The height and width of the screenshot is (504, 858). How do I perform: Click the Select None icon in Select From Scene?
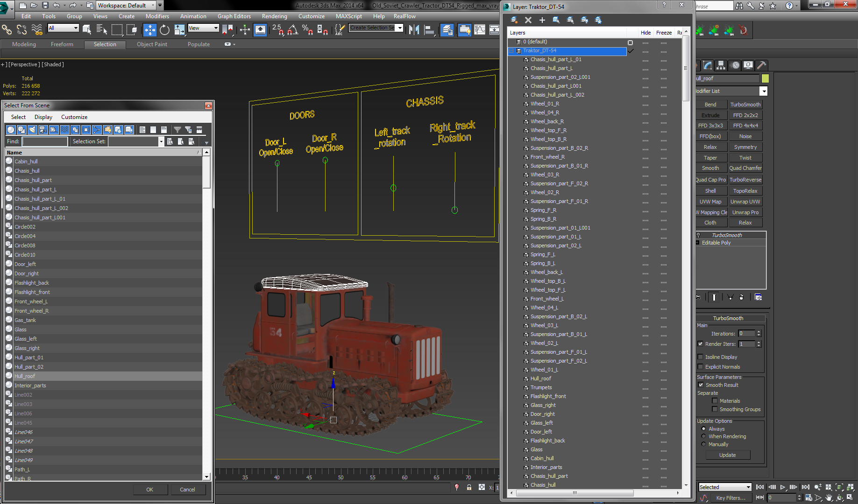coord(153,129)
